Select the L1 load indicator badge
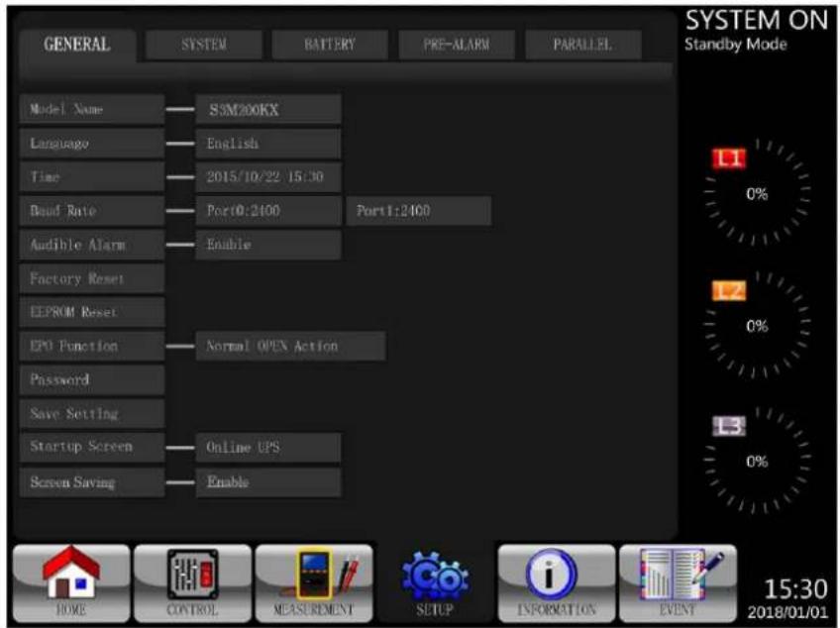This screenshot has height=628, width=840. (x=729, y=158)
